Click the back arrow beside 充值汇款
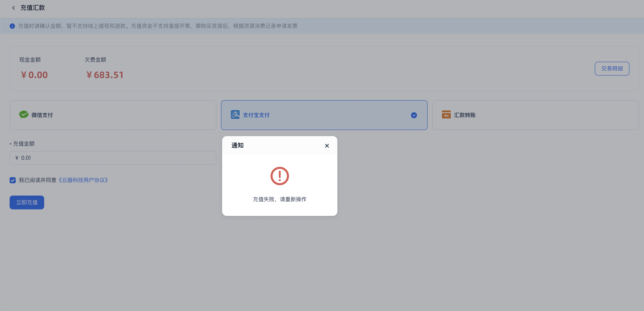Viewport: 644px width, 311px height. coord(13,8)
